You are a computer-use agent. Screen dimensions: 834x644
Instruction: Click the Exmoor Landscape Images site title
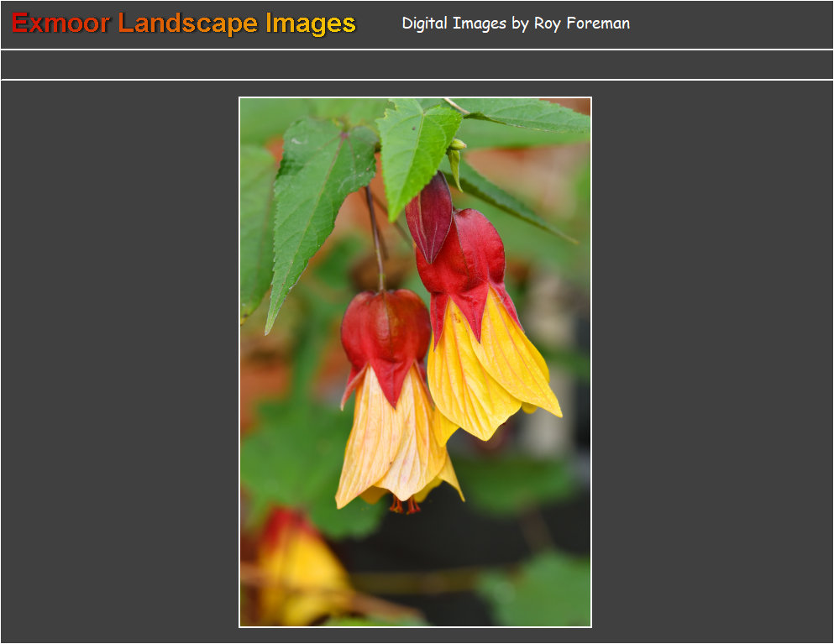click(x=184, y=24)
